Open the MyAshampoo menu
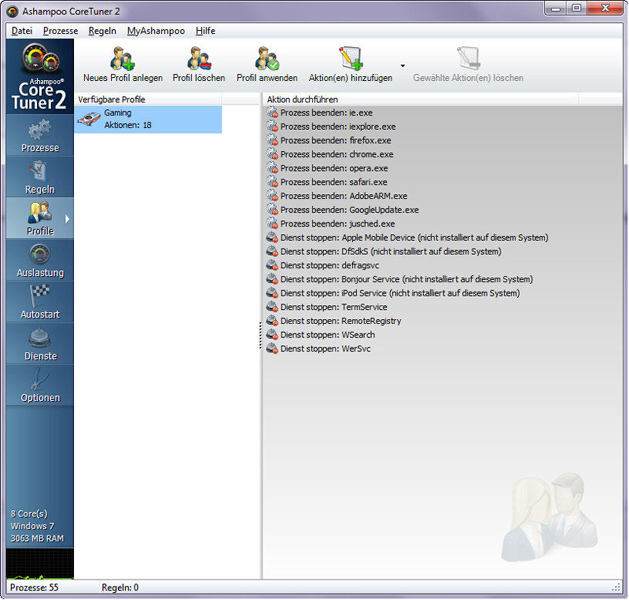This screenshot has height=600, width=629. pos(156,31)
